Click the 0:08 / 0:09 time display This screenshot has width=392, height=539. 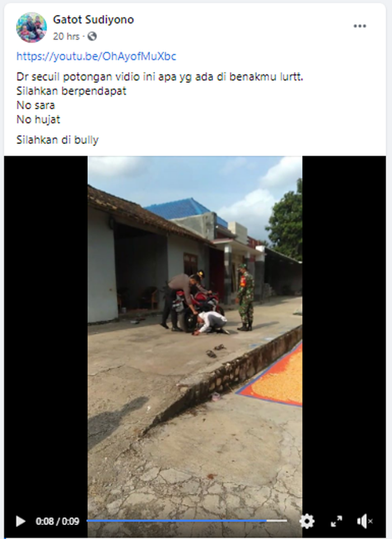pyautogui.click(x=57, y=522)
